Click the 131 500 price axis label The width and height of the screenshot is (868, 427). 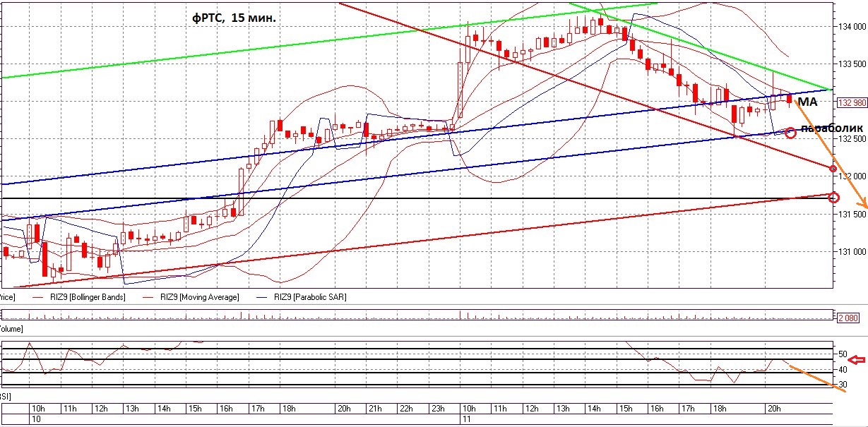[x=852, y=214]
